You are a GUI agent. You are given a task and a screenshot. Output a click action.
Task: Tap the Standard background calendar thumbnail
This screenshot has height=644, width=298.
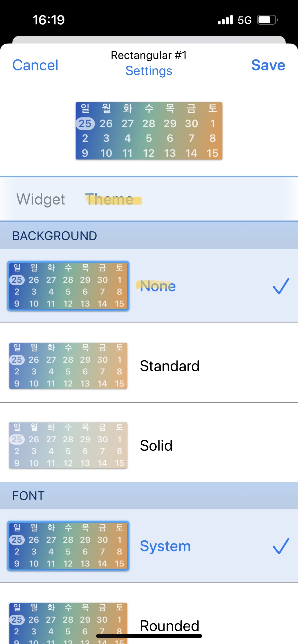[x=68, y=366]
